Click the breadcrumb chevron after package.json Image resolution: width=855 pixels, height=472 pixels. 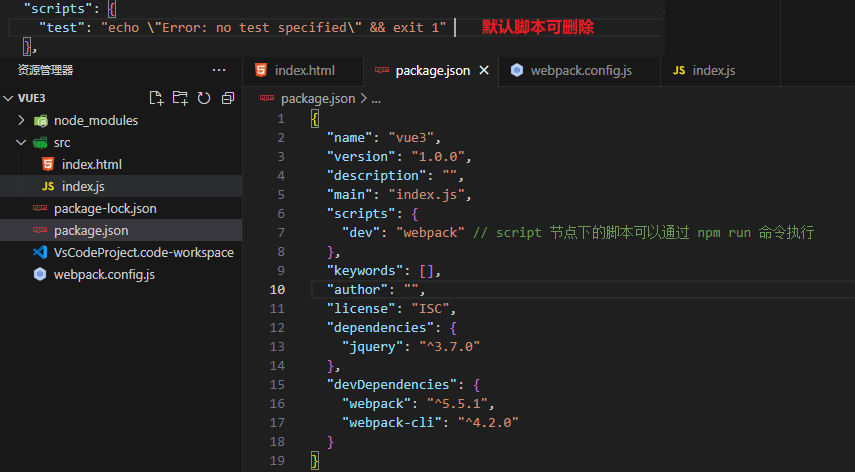[x=364, y=99]
